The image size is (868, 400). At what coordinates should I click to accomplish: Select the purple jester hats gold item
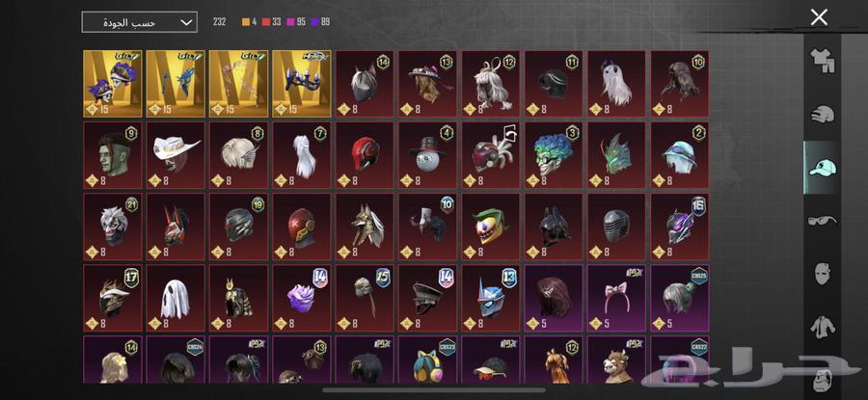(x=113, y=84)
